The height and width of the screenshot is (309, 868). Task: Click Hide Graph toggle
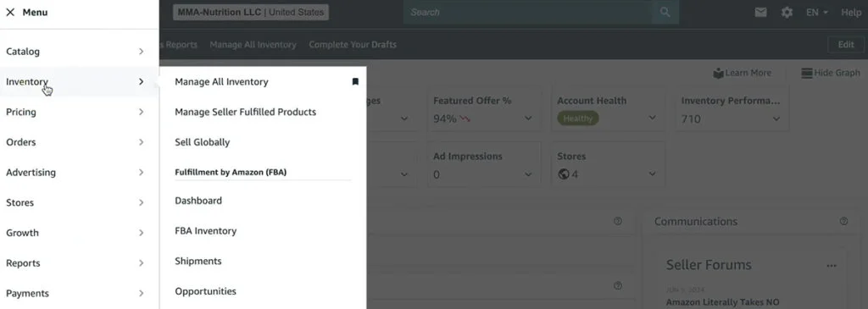pyautogui.click(x=831, y=73)
